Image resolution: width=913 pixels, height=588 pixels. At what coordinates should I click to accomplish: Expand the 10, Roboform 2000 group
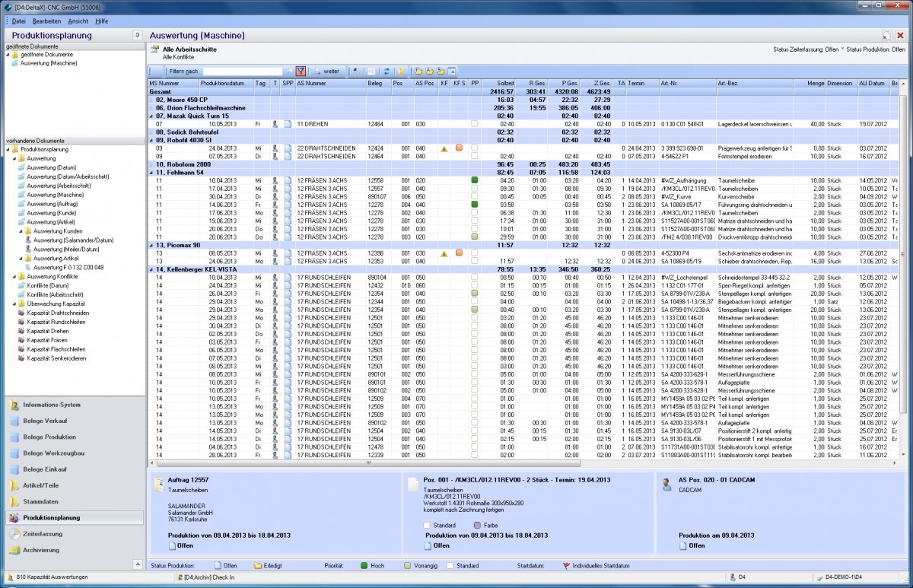click(x=152, y=164)
